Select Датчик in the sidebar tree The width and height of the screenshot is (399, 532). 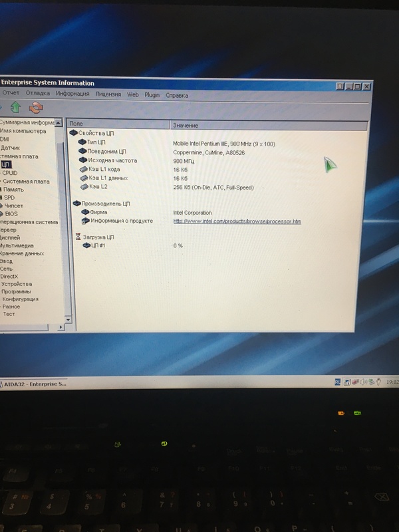(10, 148)
